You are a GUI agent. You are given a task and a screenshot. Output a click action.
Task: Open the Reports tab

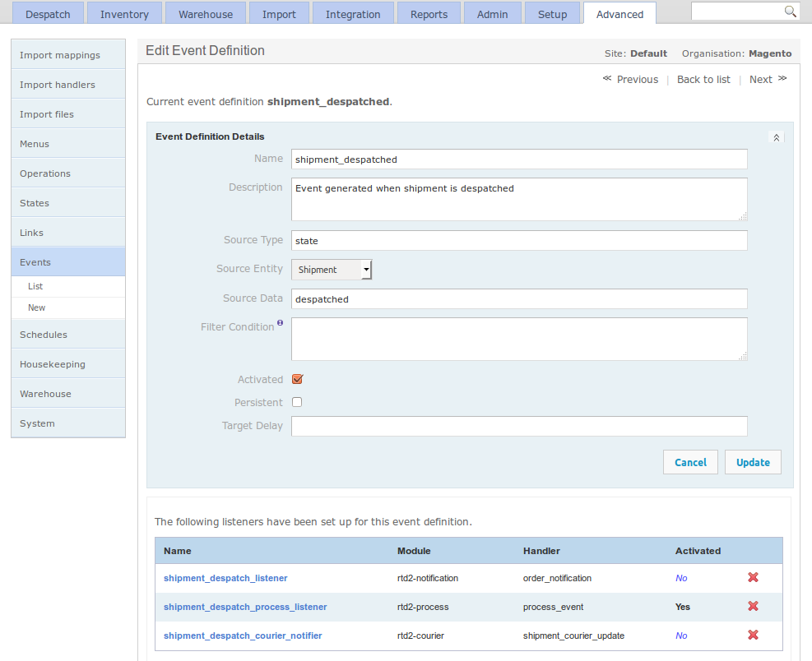[x=429, y=13]
